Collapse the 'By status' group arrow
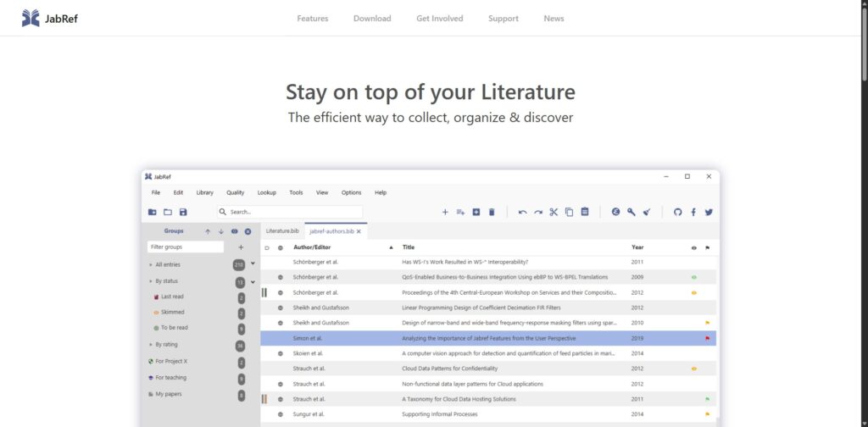The height and width of the screenshot is (427, 868). pos(151,281)
